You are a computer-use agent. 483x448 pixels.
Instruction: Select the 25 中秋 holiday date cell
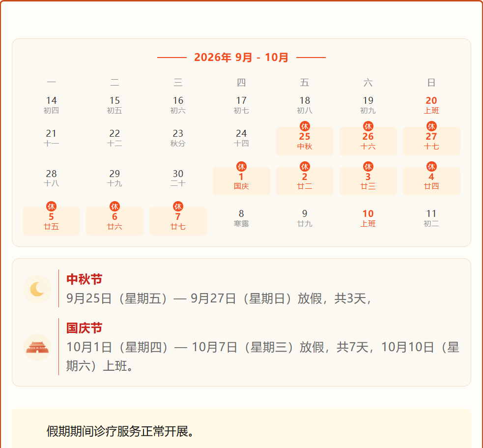[305, 141]
